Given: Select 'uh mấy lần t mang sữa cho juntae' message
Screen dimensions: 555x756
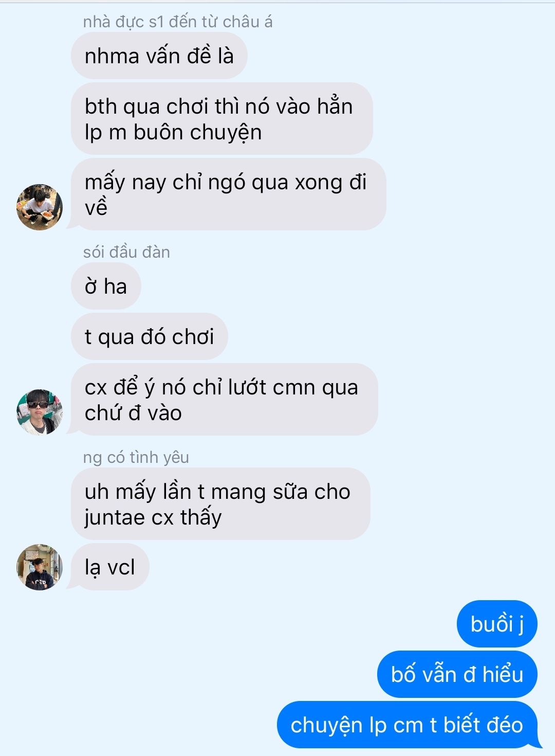Looking at the screenshot, I should point(221,504).
